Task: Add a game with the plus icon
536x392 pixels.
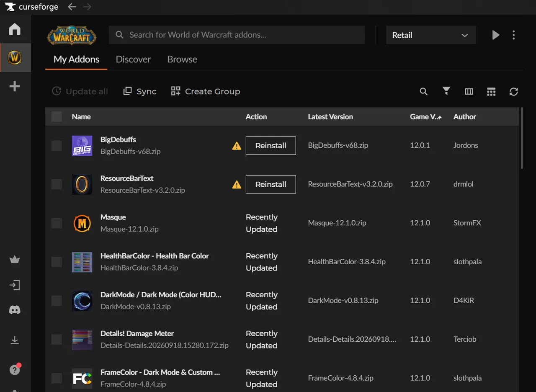Action: (x=15, y=86)
